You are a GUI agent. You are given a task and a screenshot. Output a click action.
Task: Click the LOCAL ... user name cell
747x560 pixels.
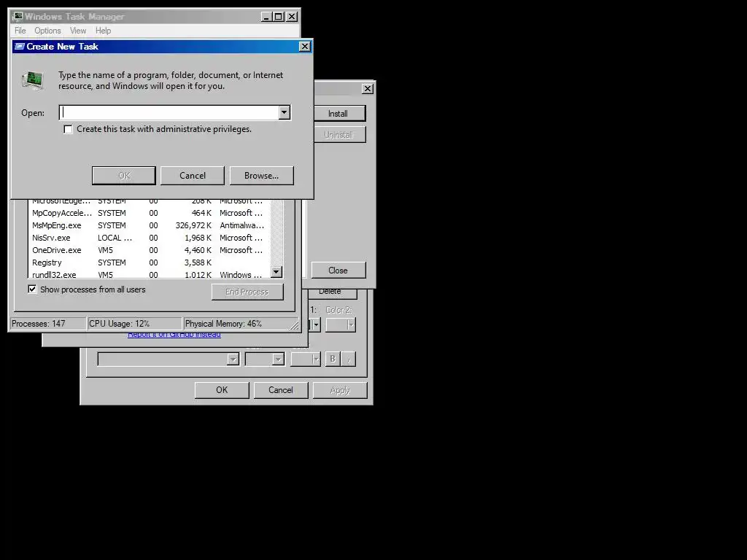pos(115,238)
